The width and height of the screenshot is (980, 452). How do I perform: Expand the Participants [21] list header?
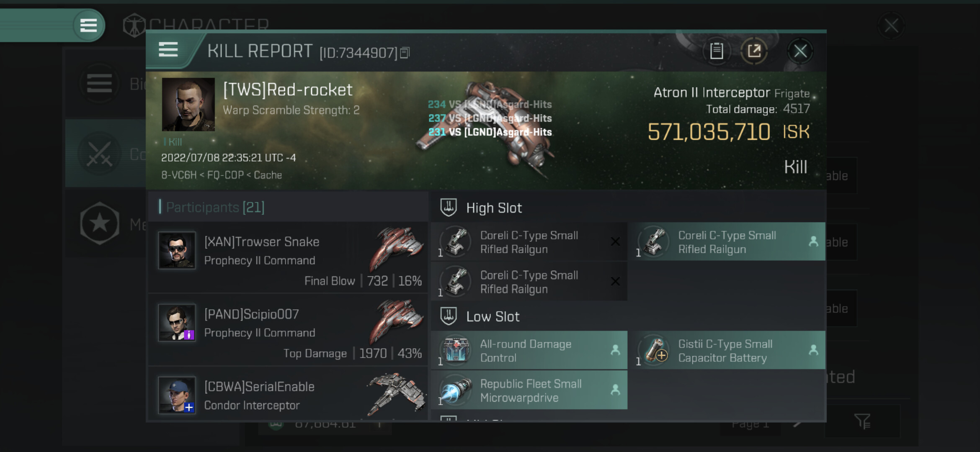(x=215, y=207)
